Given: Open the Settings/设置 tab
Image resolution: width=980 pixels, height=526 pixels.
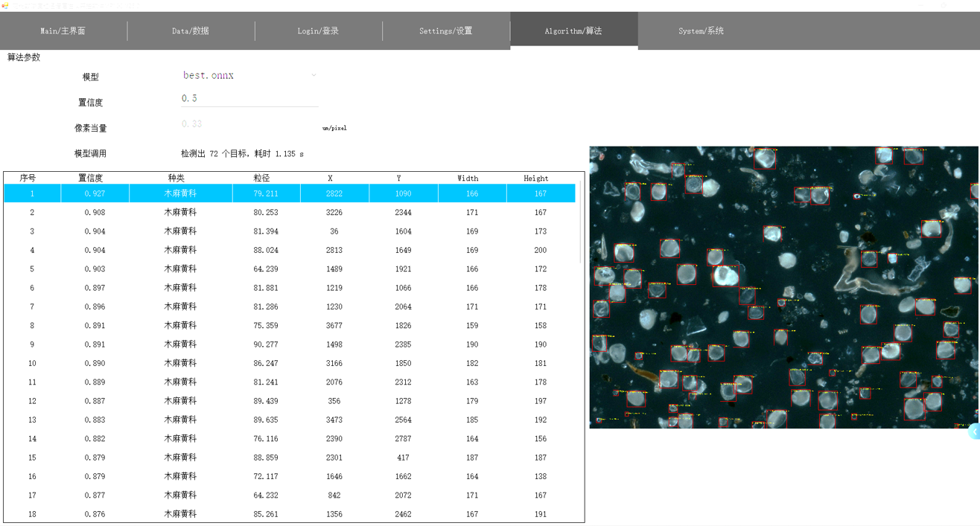Looking at the screenshot, I should [445, 31].
